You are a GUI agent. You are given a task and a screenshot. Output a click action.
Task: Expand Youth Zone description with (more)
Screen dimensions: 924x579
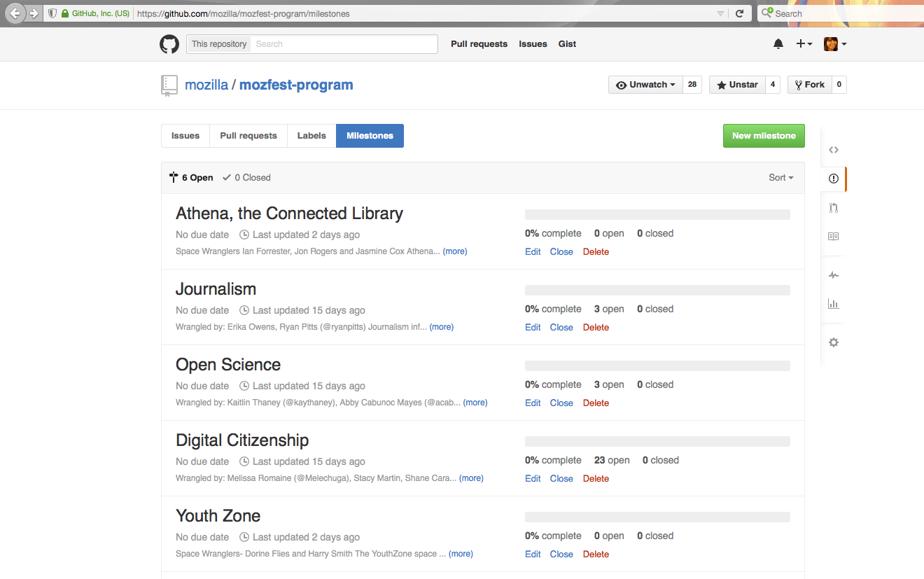click(461, 554)
